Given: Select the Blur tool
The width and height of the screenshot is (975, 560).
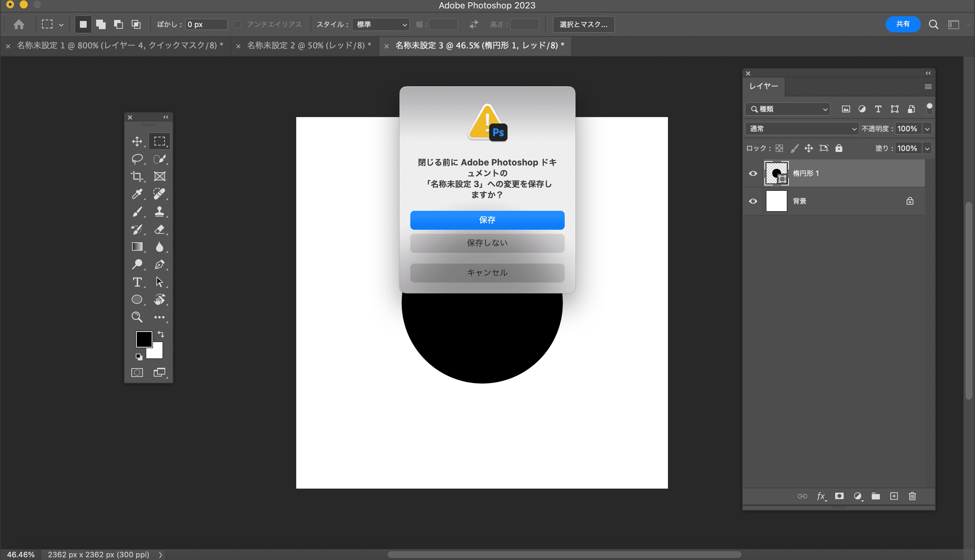Looking at the screenshot, I should coord(159,247).
